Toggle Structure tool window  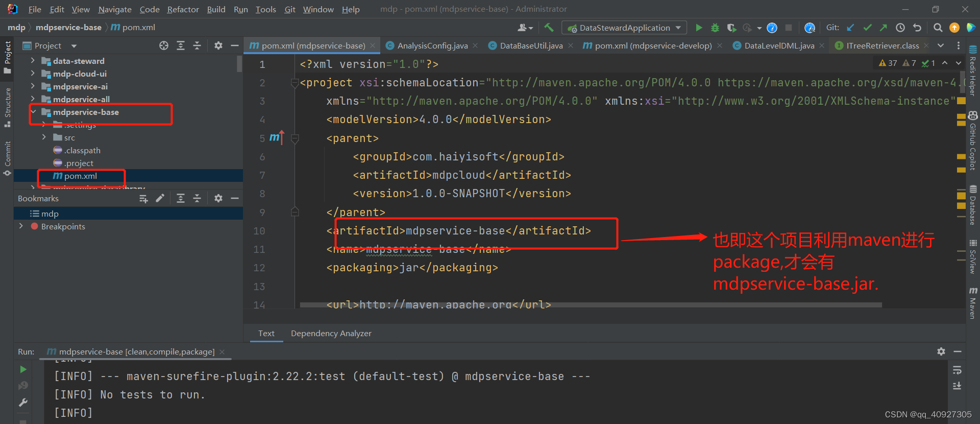[x=8, y=108]
